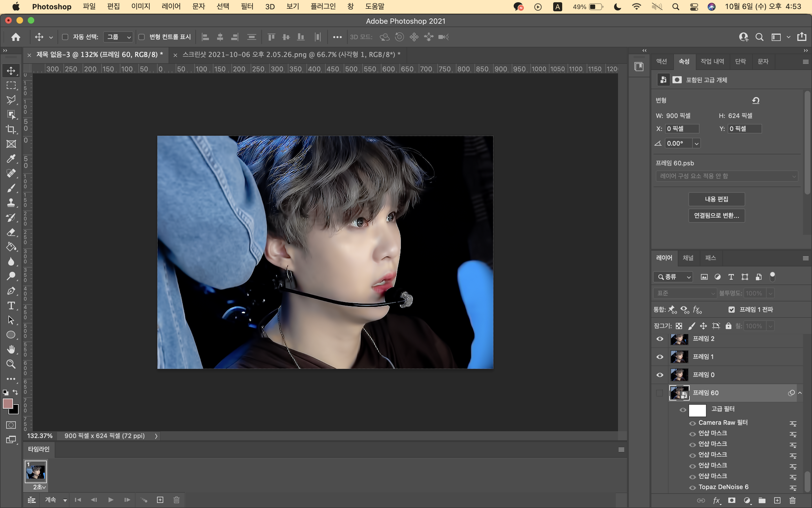Select the Healing Brush tool
This screenshot has height=508, width=812.
click(x=11, y=173)
